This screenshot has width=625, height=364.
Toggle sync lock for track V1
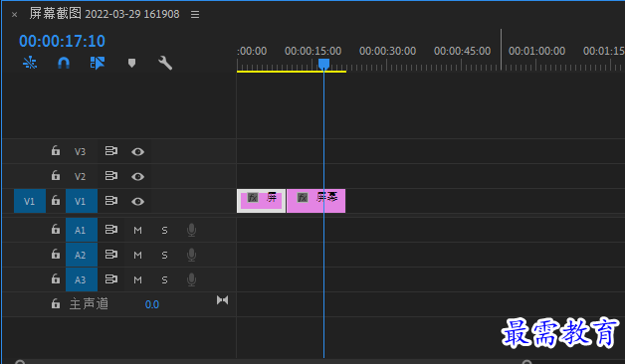click(x=111, y=201)
